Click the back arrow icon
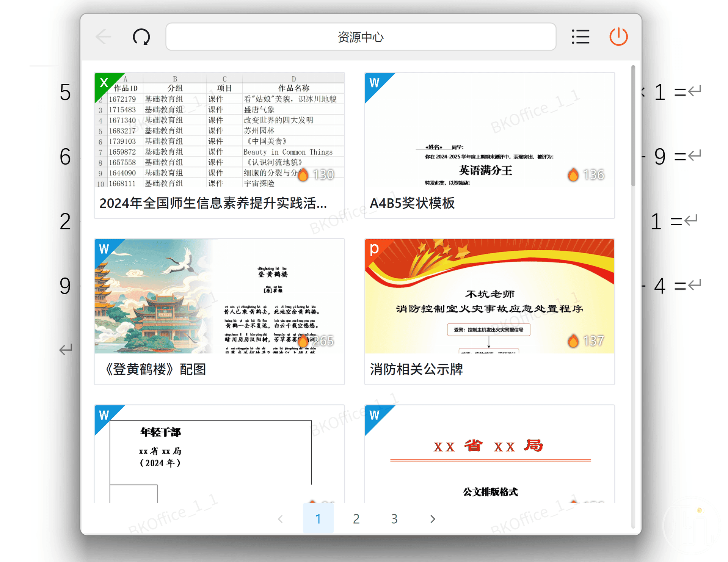 103,37
